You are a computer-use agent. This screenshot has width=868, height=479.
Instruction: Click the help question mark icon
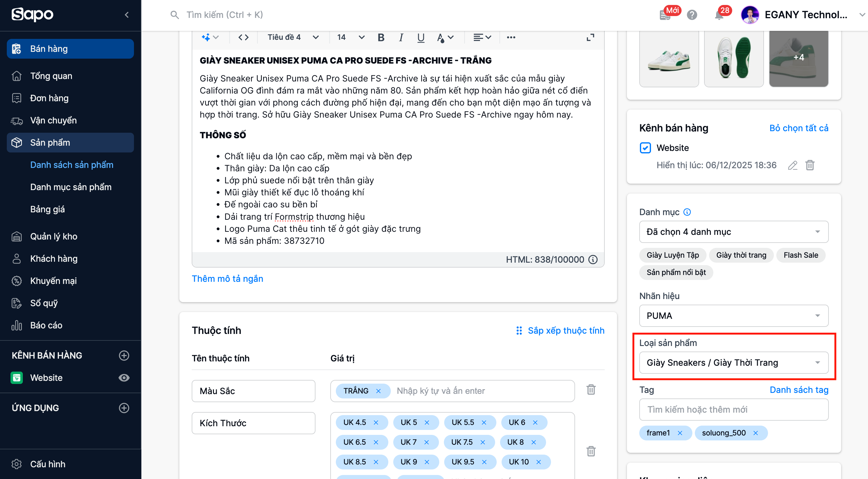pyautogui.click(x=692, y=15)
